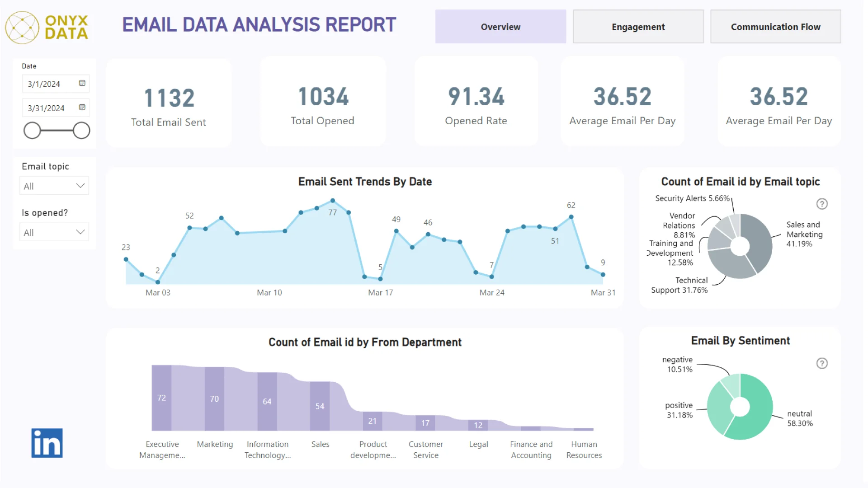Click the peak data point labeled 77
Viewport: 868px width, 488px height.
[x=333, y=201]
